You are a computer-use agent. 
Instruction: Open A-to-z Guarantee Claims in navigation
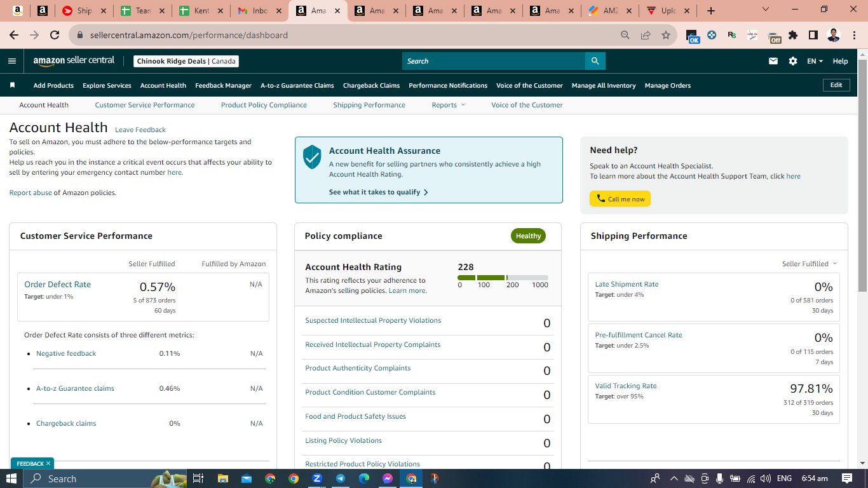click(x=297, y=85)
